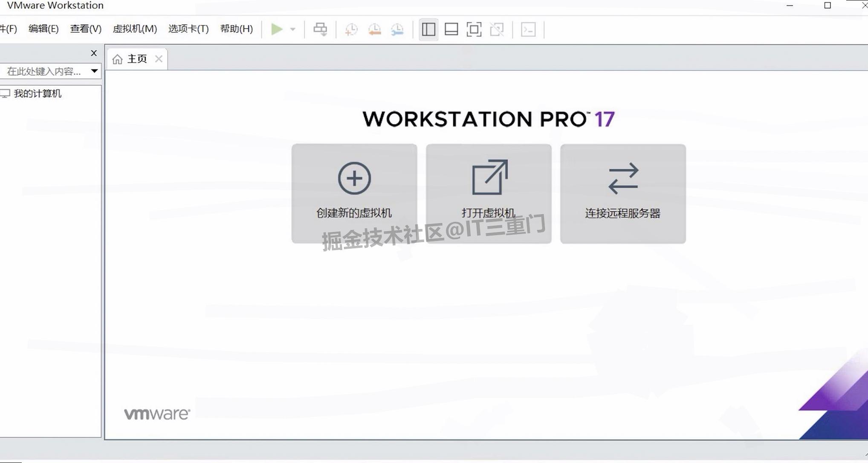
Task: Click the library search input field
Action: pos(43,71)
